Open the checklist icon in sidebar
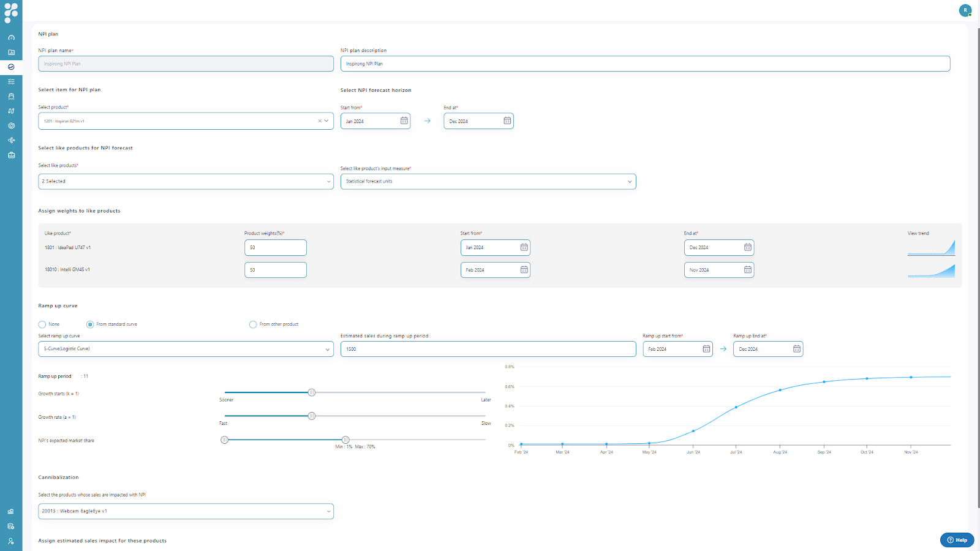This screenshot has height=551, width=980. click(x=11, y=81)
